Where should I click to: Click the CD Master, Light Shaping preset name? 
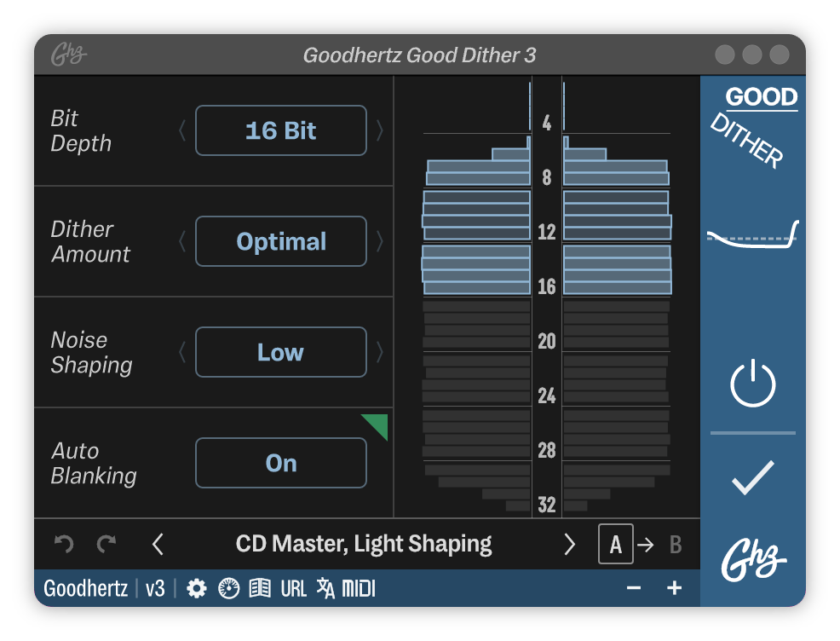362,543
